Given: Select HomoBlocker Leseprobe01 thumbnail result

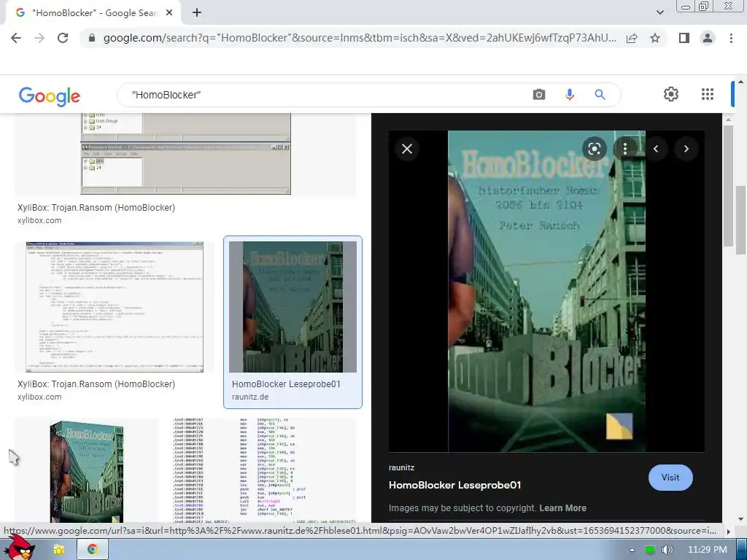Looking at the screenshot, I should coord(293,307).
